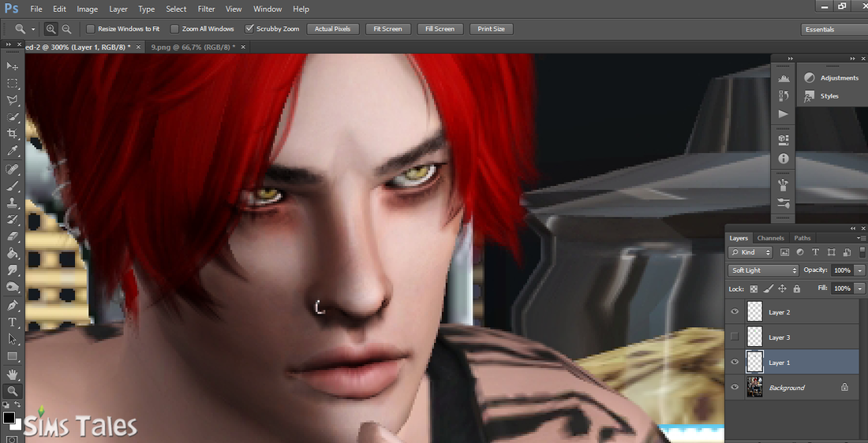The height and width of the screenshot is (443, 868).
Task: Select the History Brush tool
Action: [12, 220]
